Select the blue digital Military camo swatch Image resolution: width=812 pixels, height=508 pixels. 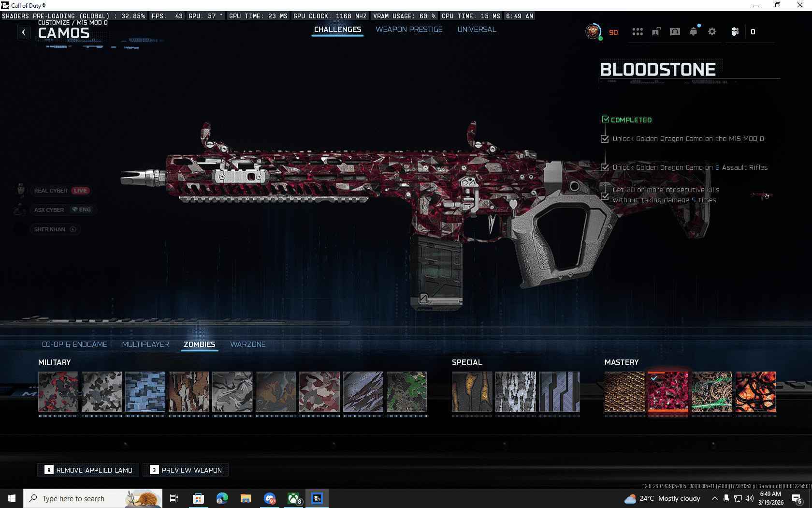(145, 392)
